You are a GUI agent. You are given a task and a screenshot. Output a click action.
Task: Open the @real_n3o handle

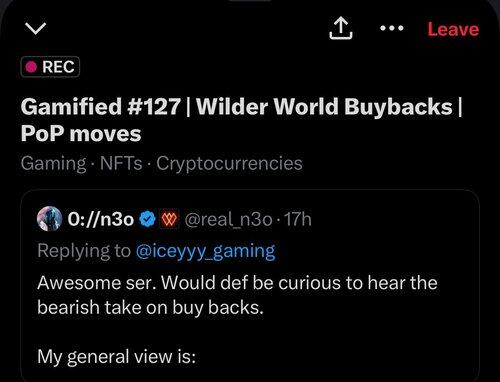pos(228,219)
